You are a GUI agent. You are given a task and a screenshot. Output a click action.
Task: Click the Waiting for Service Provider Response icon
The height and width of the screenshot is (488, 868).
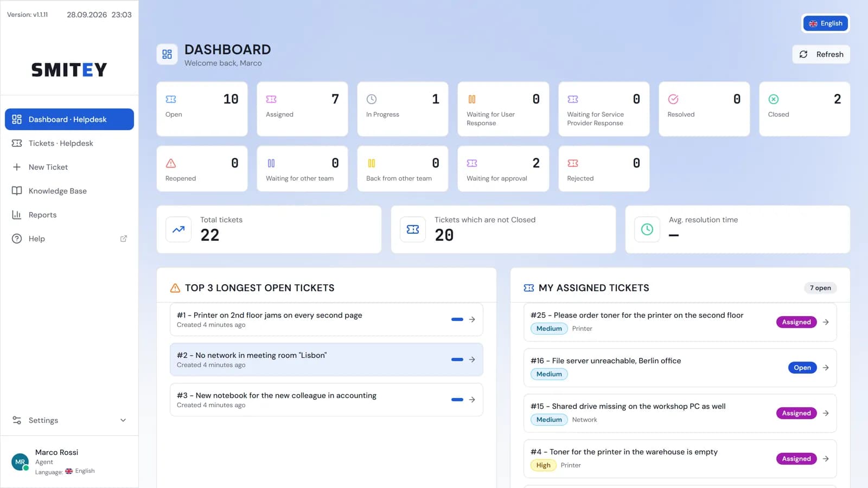(573, 99)
